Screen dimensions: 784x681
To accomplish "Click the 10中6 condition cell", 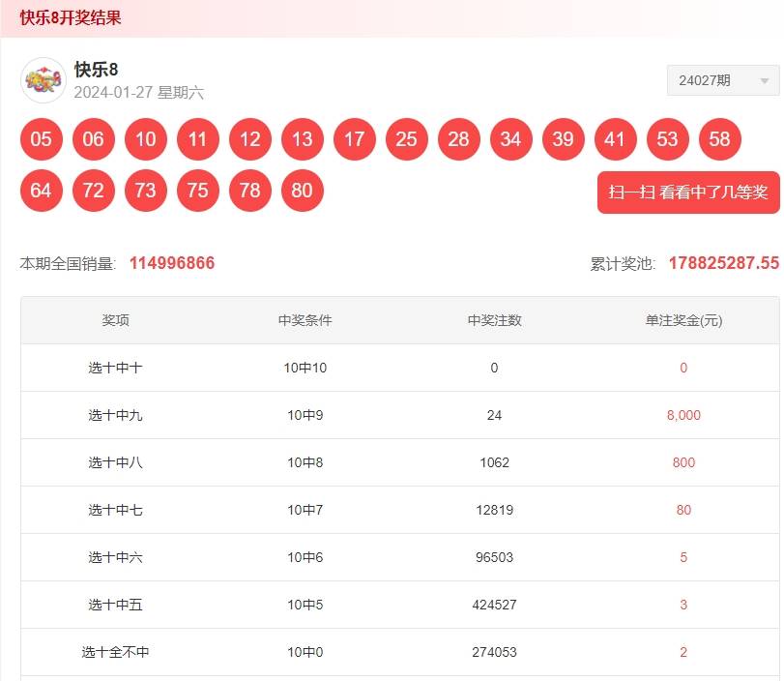I will (305, 557).
